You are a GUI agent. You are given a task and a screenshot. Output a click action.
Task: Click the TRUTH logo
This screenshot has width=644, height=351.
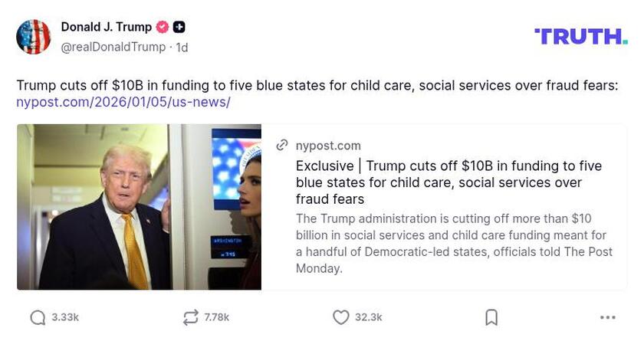tap(580, 36)
